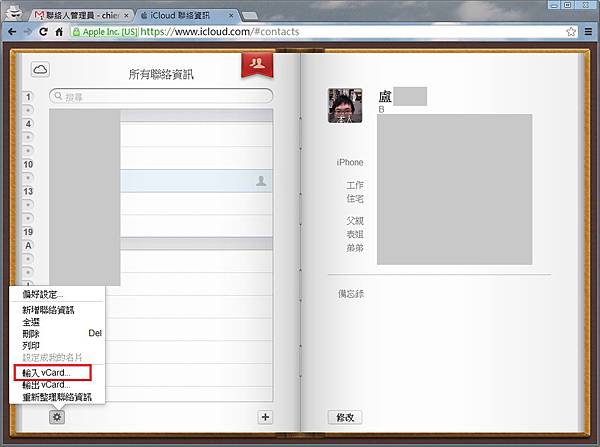Open a new browser tab
The width and height of the screenshot is (600, 447).
(x=250, y=16)
